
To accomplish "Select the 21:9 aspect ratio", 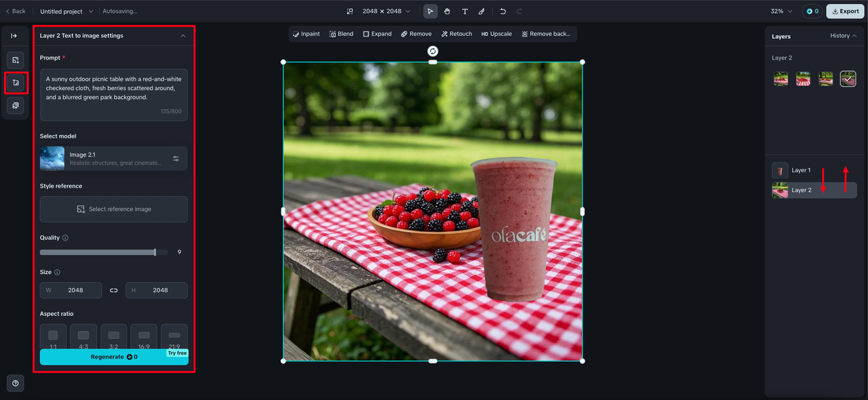I will coord(174,338).
